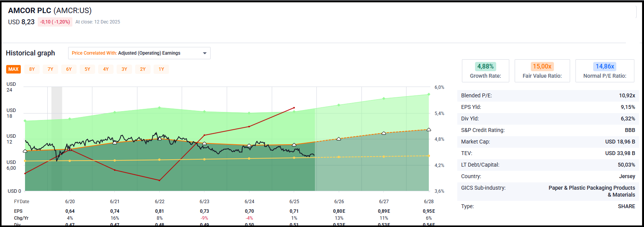Select the 6Y time range

point(69,69)
